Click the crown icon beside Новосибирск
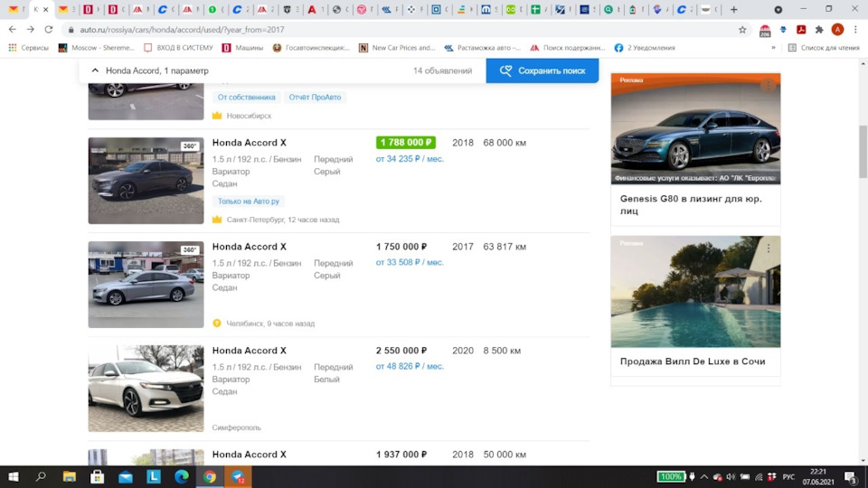 coord(217,116)
